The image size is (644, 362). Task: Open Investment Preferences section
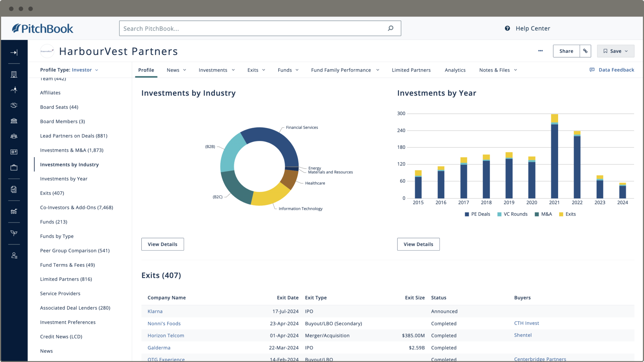(x=68, y=322)
